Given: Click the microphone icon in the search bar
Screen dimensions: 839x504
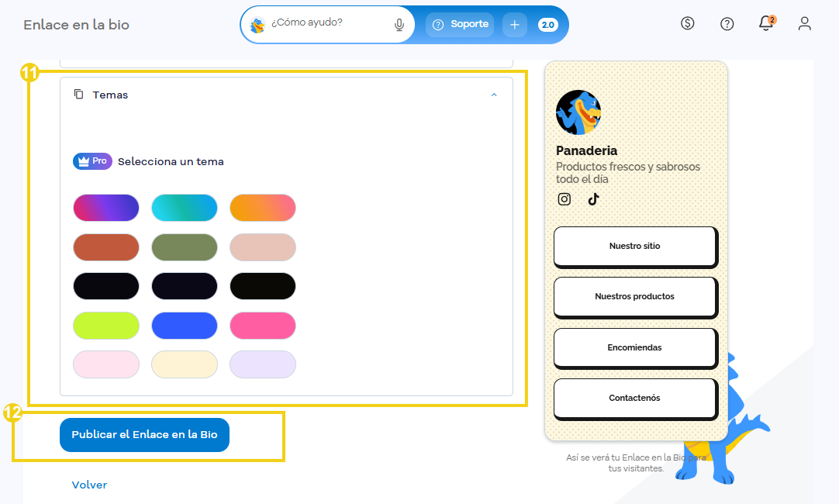Looking at the screenshot, I should pos(399,25).
